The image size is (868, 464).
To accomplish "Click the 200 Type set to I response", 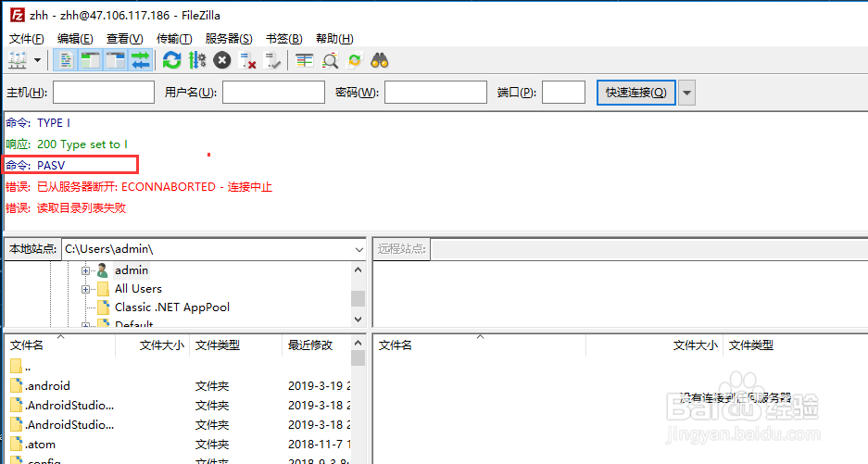I will (67, 144).
